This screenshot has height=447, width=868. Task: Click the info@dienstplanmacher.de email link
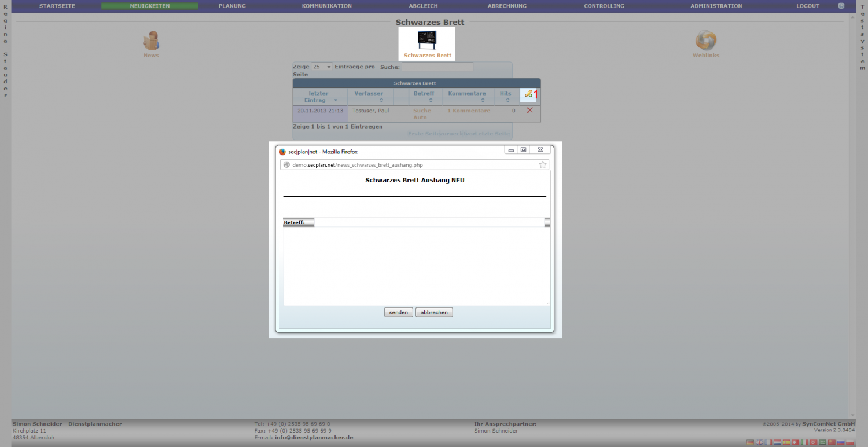314,438
